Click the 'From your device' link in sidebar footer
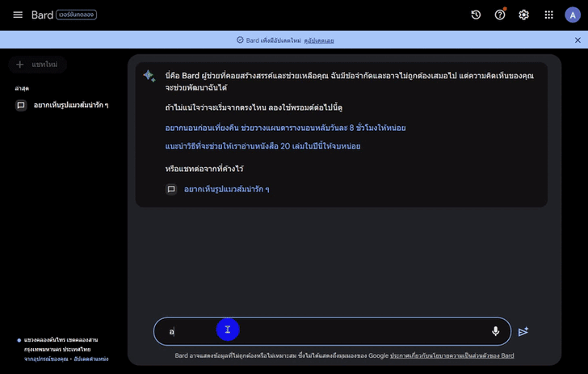This screenshot has width=588, height=374. pos(46,359)
